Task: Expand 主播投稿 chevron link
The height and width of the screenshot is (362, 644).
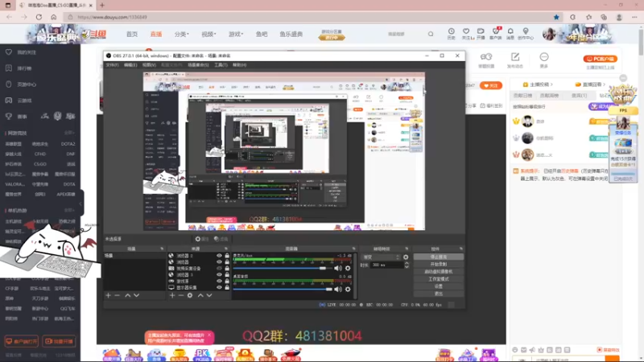Action: (538, 84)
